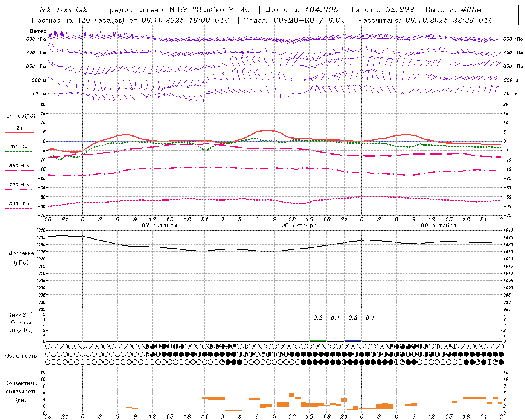Click the 09 октября date label
The image size is (525, 420).
[438, 226]
